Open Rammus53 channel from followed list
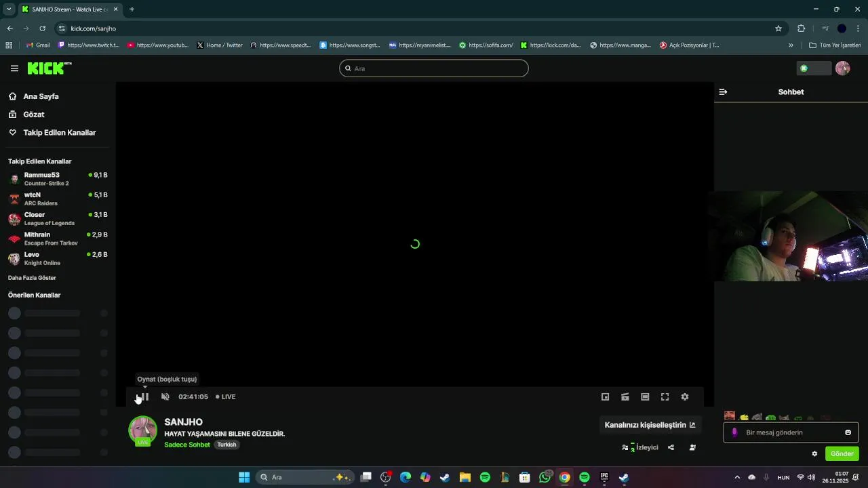 [x=58, y=179]
